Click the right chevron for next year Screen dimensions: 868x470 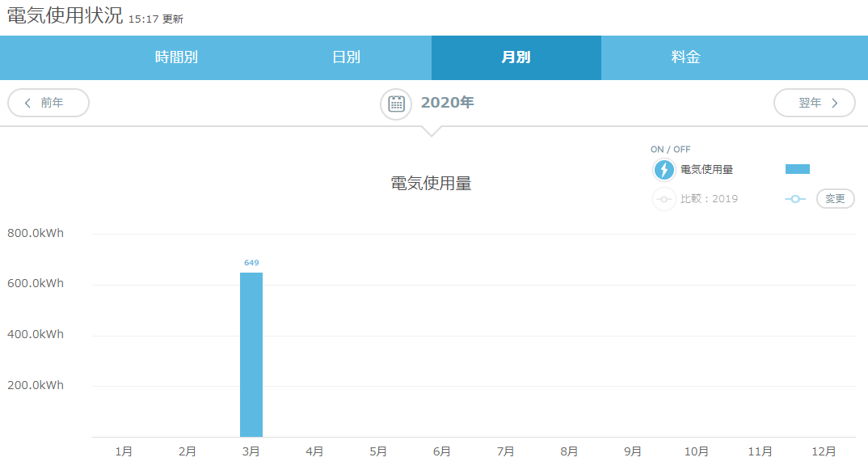coord(835,103)
